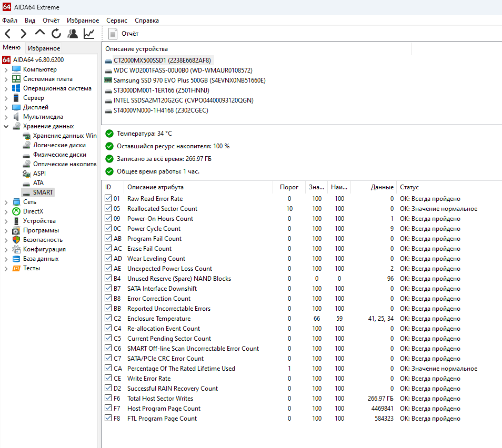This screenshot has height=448, width=502.
Task: Go up one level with the Up arrow
Action: (40, 32)
